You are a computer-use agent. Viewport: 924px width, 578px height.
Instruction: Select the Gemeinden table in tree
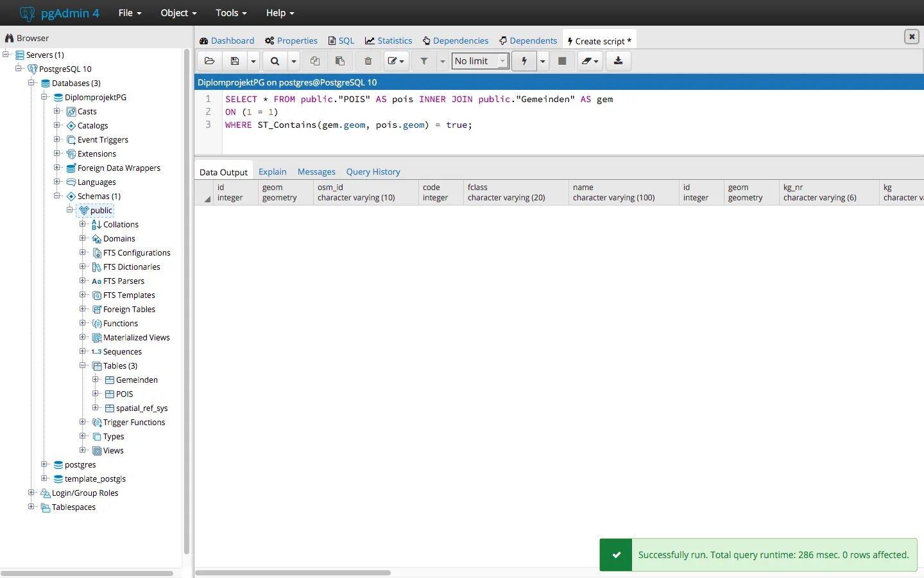pos(137,380)
